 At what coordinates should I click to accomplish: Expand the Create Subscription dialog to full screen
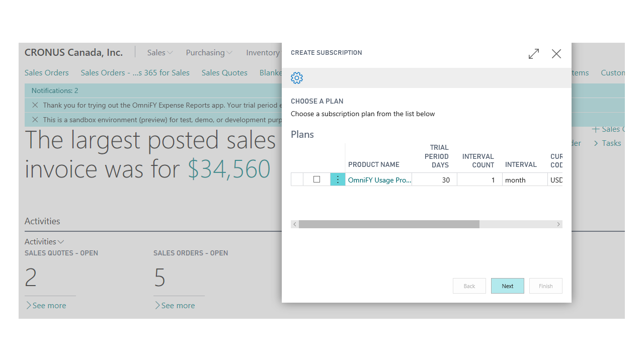click(534, 54)
